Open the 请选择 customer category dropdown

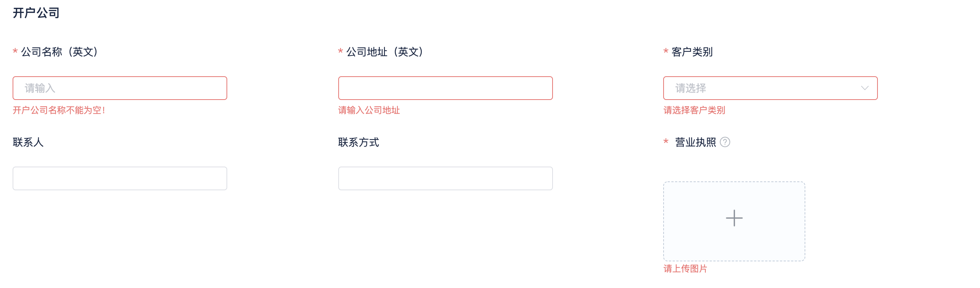761,88
